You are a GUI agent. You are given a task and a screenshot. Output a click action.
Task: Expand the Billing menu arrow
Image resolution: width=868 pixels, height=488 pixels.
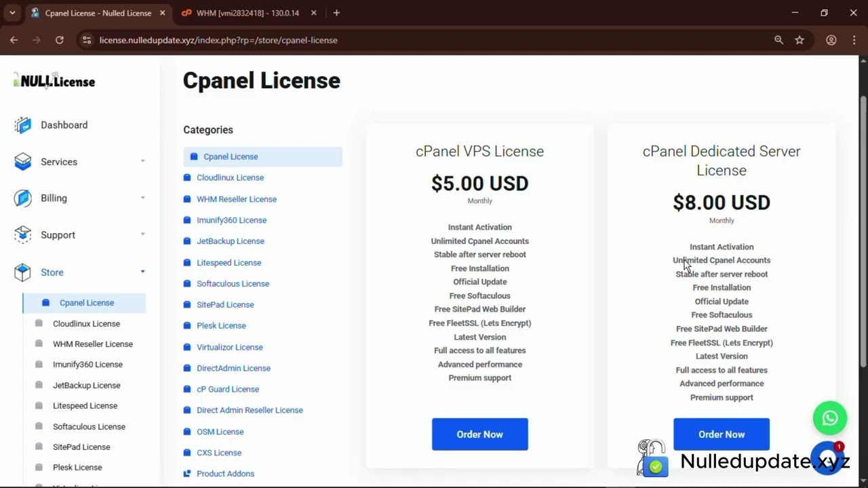point(142,198)
